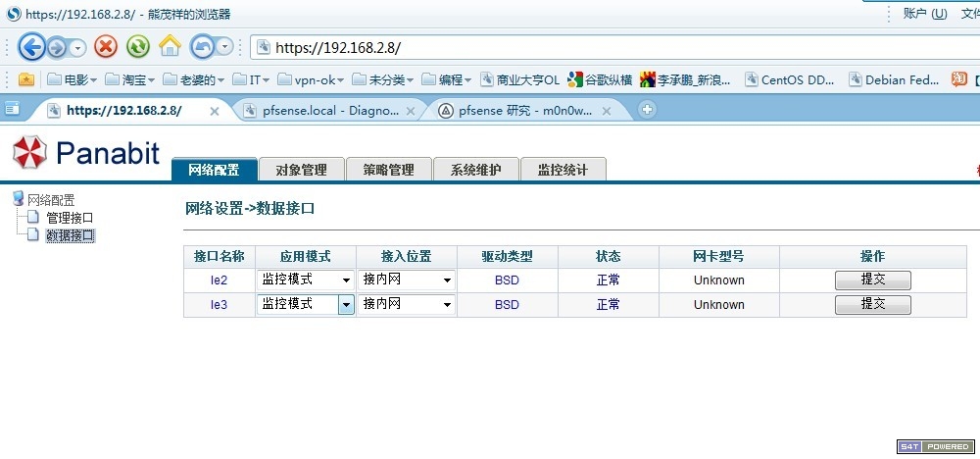980x459 pixels.
Task: Open new tab with plus icon
Action: [x=647, y=110]
